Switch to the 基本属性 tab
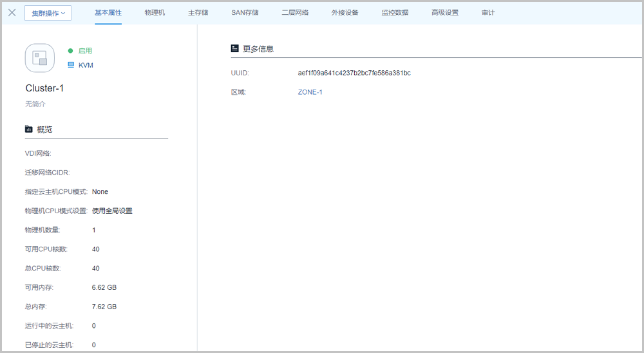 [x=108, y=12]
